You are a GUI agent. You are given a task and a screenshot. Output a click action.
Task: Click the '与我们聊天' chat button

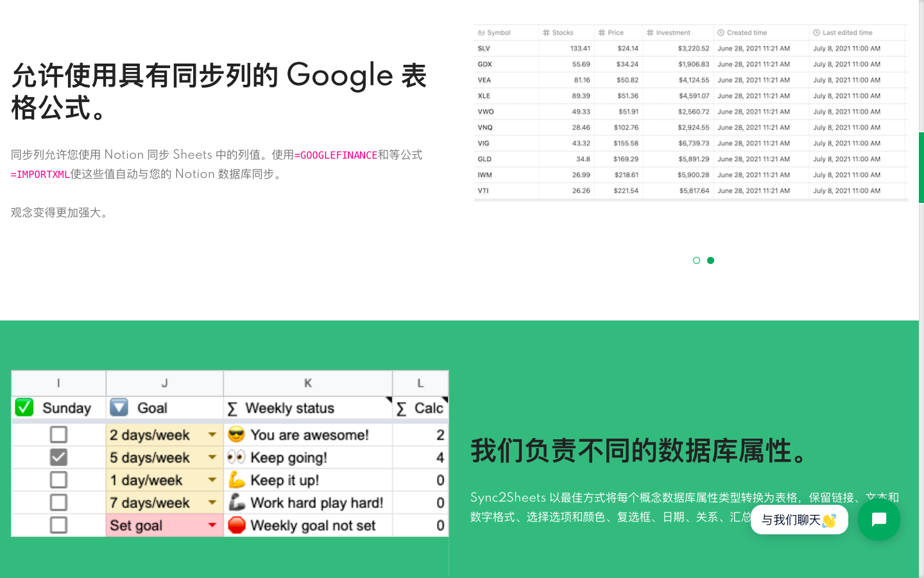click(799, 520)
